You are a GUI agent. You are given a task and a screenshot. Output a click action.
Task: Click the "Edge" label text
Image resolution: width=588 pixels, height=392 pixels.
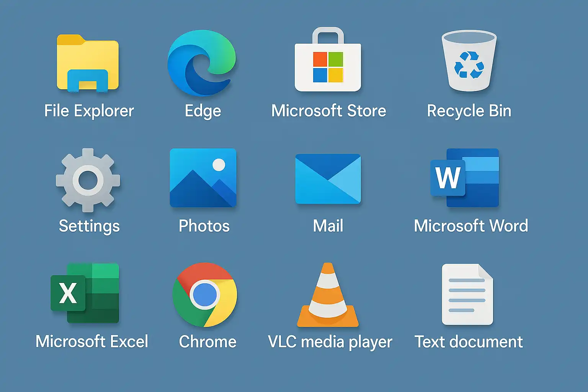[x=203, y=111]
